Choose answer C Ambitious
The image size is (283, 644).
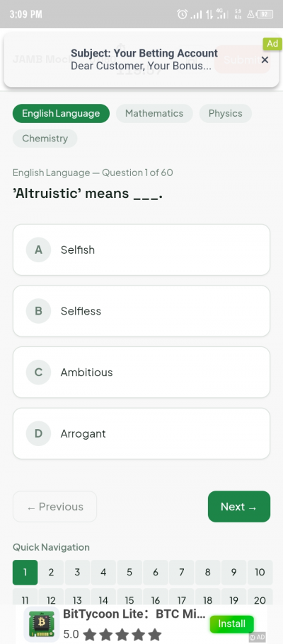point(141,372)
